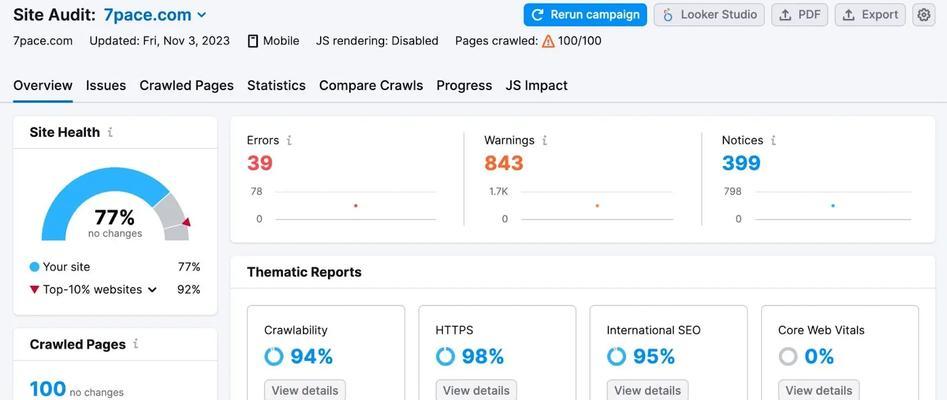Open the Crawled Pages tab

click(187, 86)
